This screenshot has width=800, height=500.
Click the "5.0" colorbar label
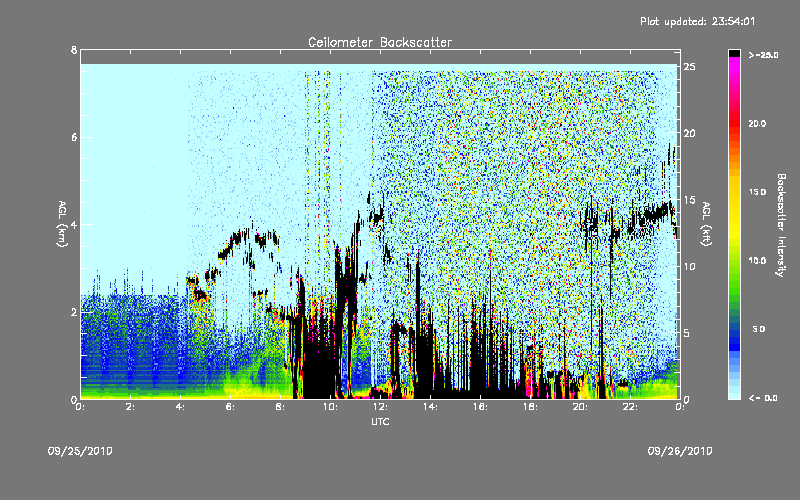click(x=759, y=329)
